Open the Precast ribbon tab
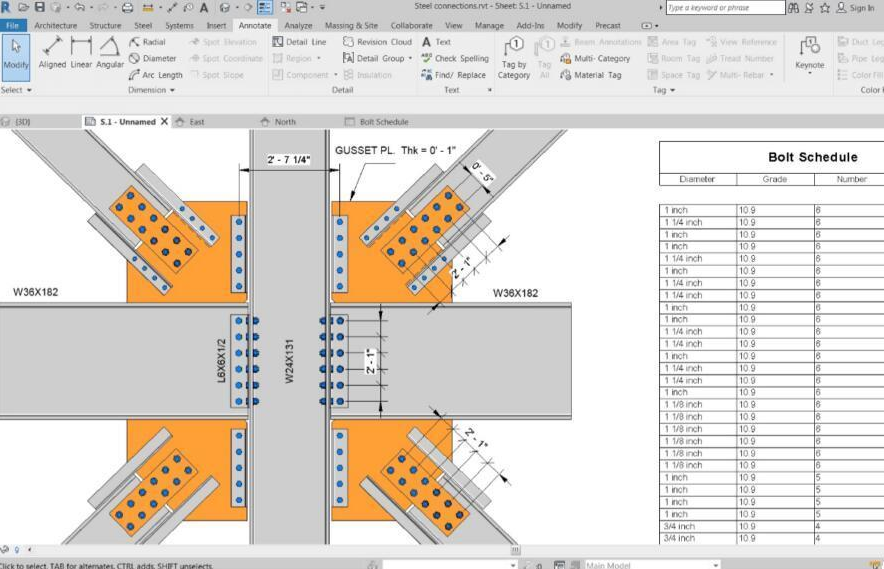 click(608, 25)
